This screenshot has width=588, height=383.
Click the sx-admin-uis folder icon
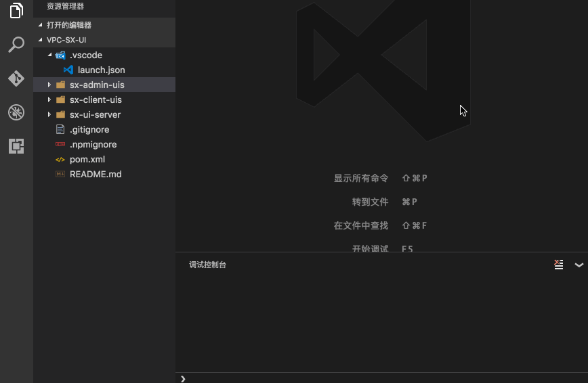(60, 85)
